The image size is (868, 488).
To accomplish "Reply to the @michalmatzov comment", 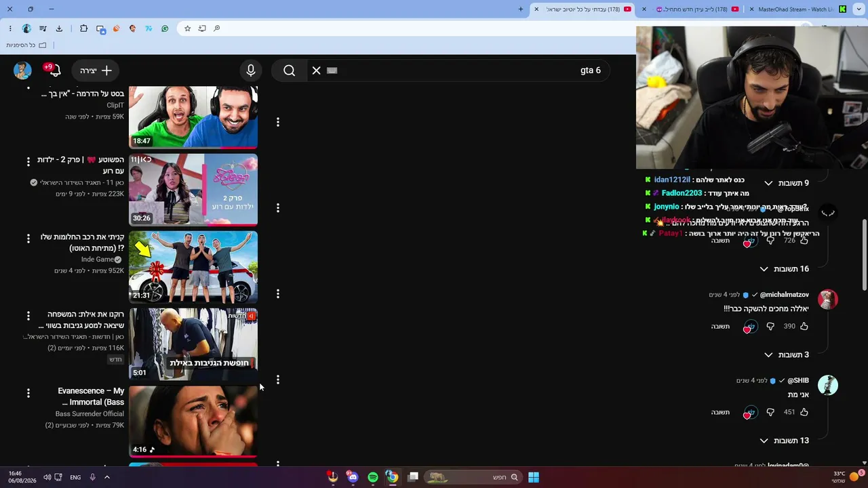I will click(x=720, y=327).
